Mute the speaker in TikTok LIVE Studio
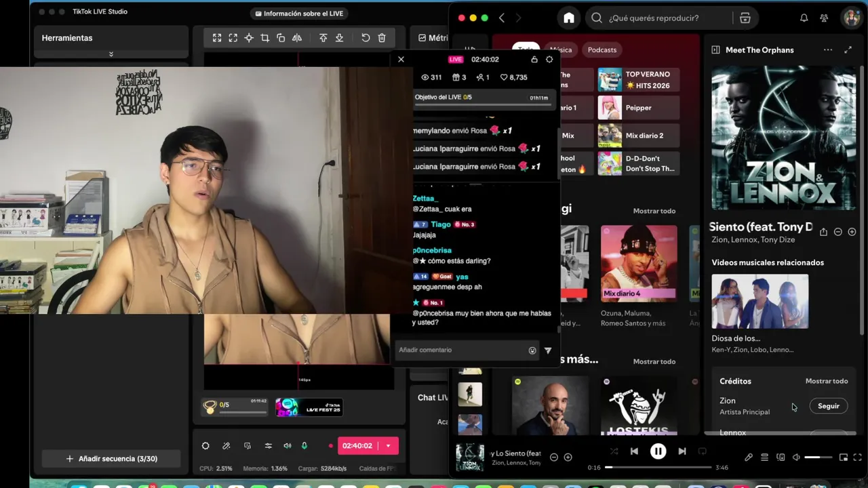868x488 pixels. [x=288, y=445]
